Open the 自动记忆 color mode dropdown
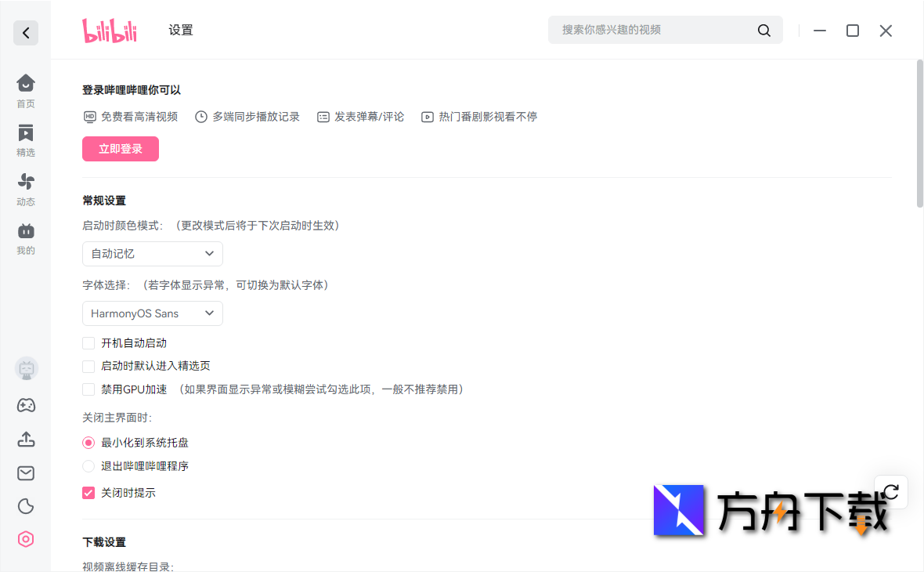Viewport: 924px width, 572px height. [152, 253]
